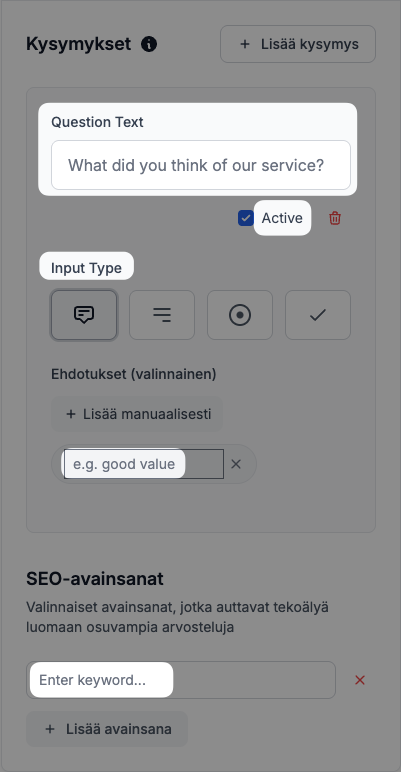Focus the Question Text input field
The image size is (401, 772).
pos(201,165)
